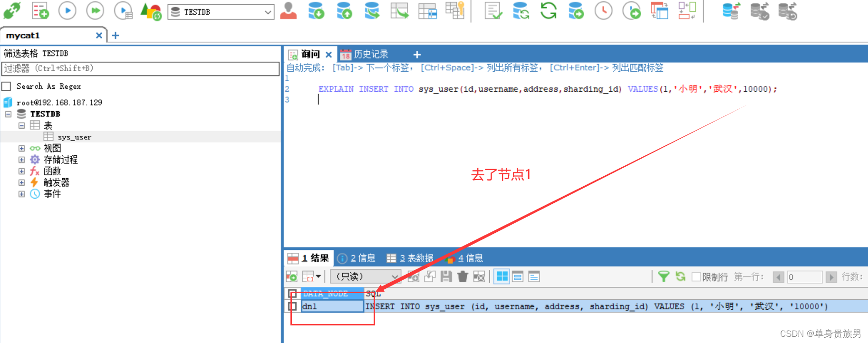Copy database to another host icon
This screenshot has height=343, width=868.
(372, 10)
